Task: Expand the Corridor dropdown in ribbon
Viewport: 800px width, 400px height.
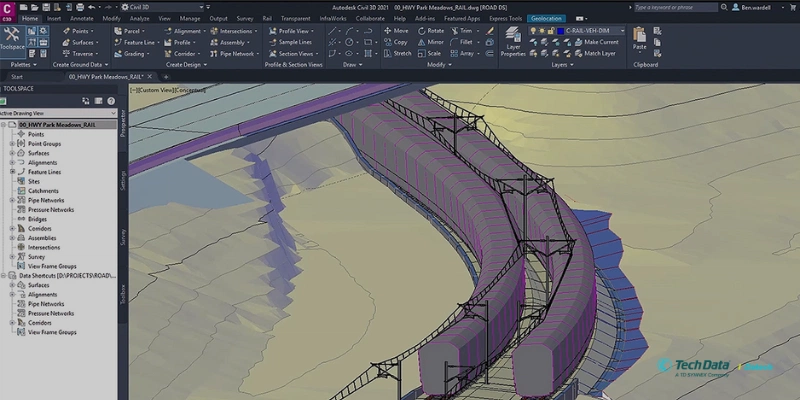Action: click(200, 54)
